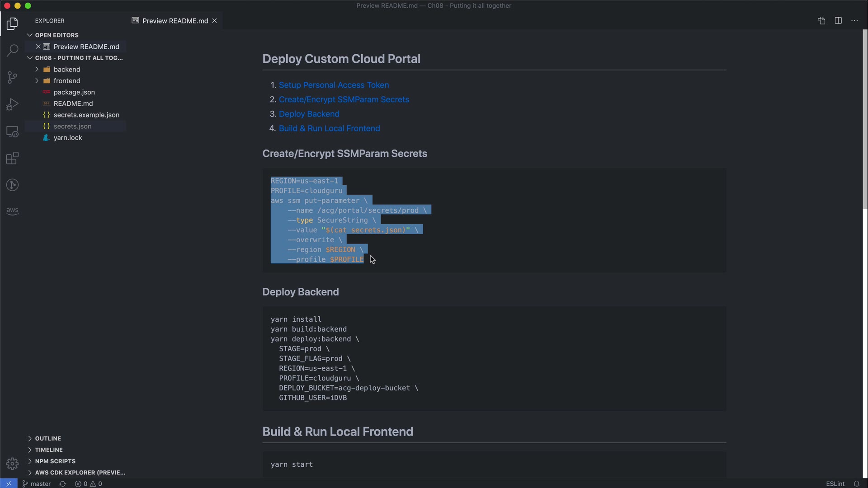Click the master branch in status bar
Viewport: 868px width, 488px height.
click(37, 483)
